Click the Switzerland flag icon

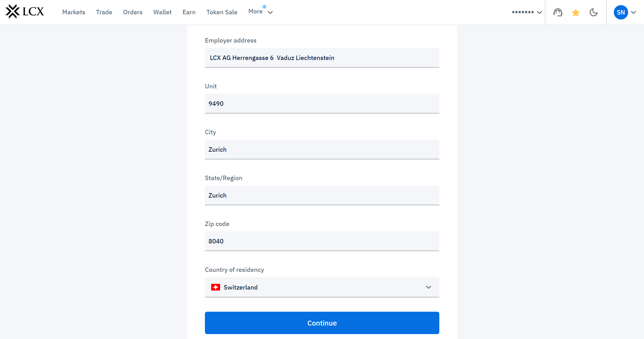[215, 287]
